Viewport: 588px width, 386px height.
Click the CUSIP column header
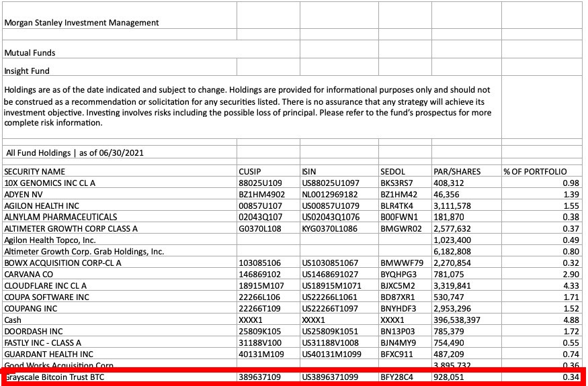click(x=268, y=171)
